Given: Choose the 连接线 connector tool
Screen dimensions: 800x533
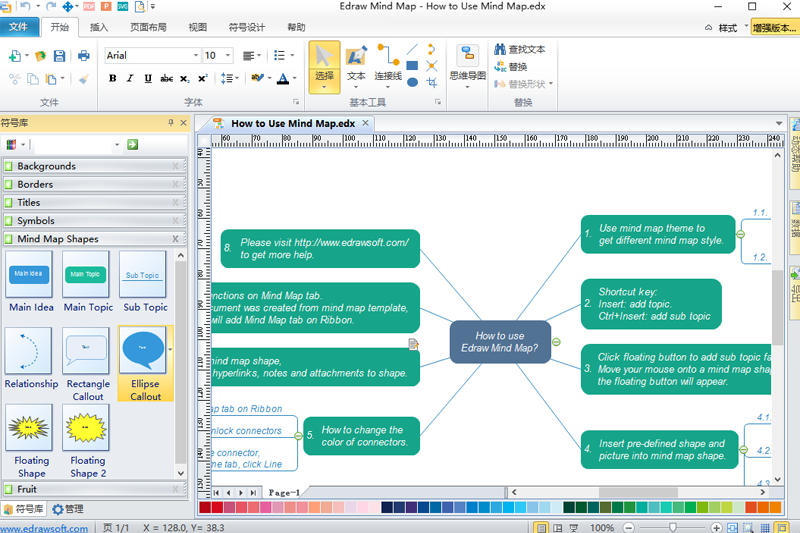Looking at the screenshot, I should (388, 66).
